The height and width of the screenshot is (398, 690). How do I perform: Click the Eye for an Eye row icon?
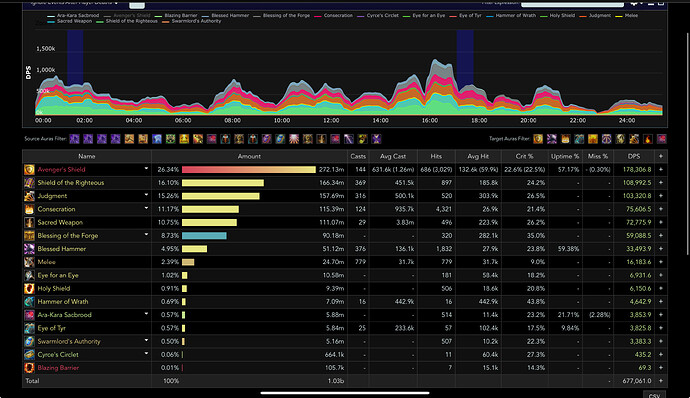pyautogui.click(x=29, y=275)
